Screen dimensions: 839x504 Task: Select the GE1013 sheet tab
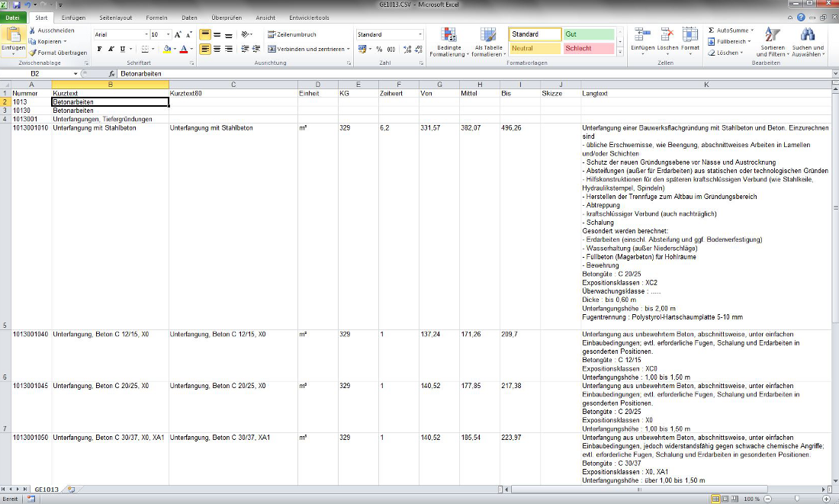pos(46,489)
